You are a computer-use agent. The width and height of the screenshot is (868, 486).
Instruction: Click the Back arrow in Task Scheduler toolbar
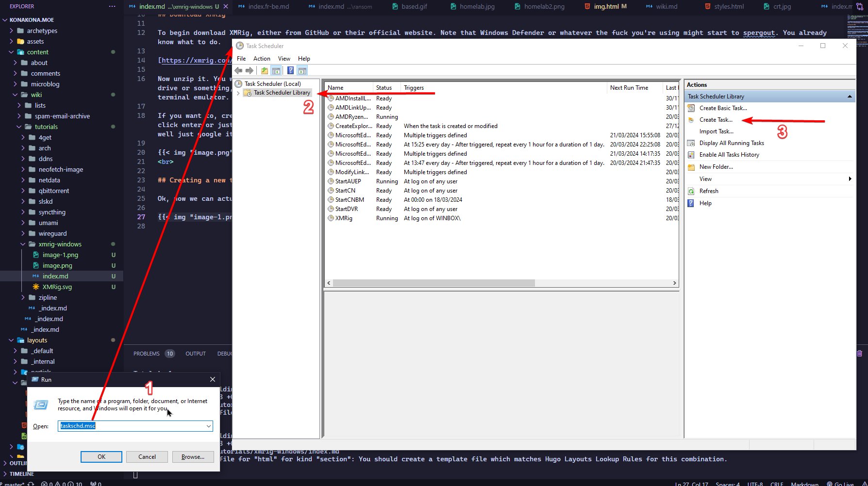click(238, 71)
